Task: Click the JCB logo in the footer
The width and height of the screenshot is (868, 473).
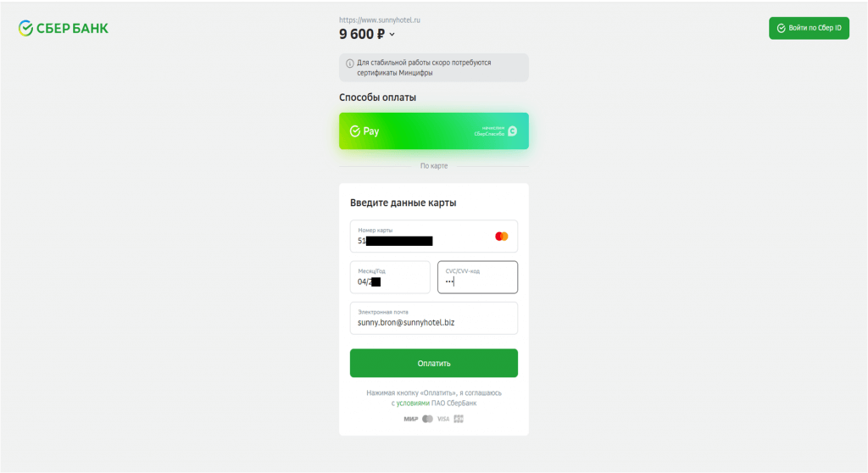Action: coord(459,419)
